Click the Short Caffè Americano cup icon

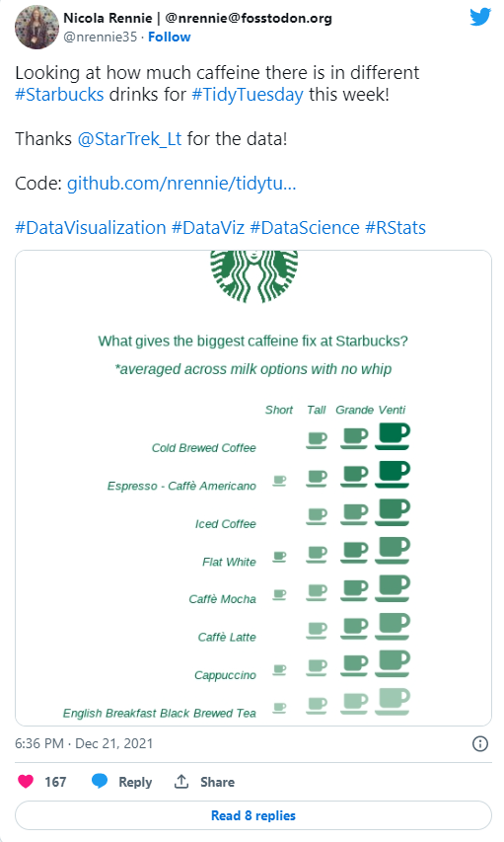pyautogui.click(x=279, y=481)
